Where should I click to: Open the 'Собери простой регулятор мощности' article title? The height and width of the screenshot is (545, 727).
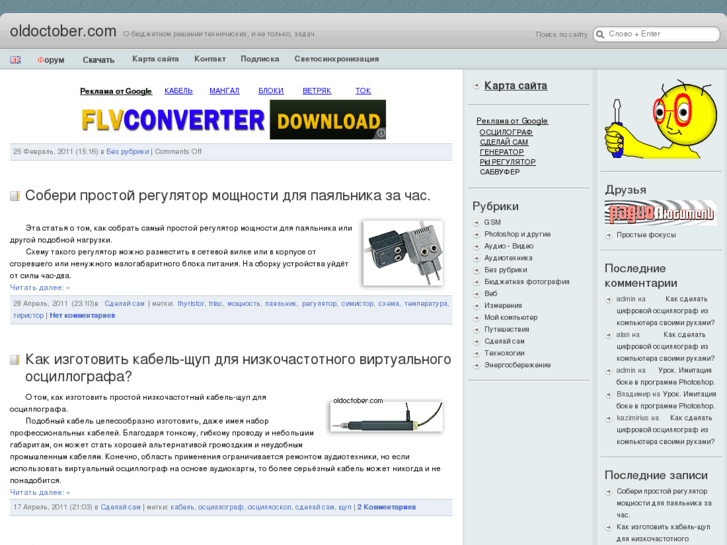pyautogui.click(x=228, y=195)
